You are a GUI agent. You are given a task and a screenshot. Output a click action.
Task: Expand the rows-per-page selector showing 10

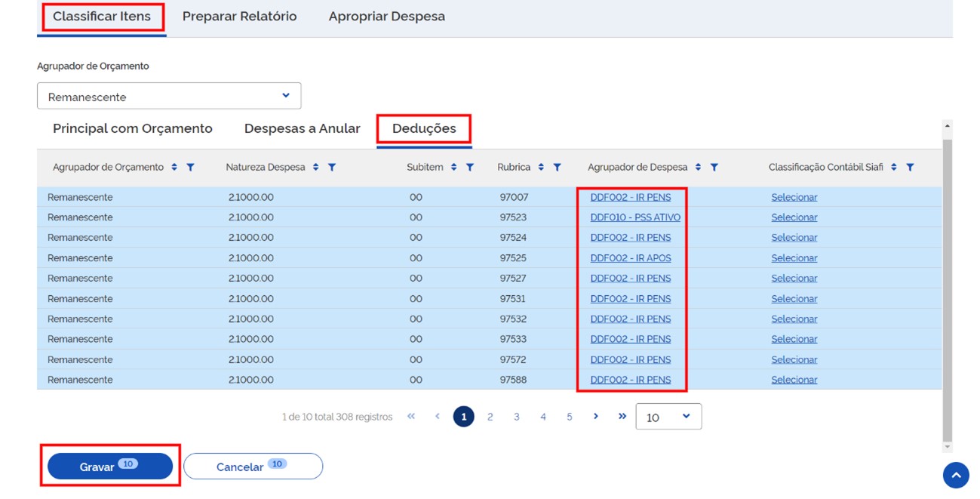point(668,417)
